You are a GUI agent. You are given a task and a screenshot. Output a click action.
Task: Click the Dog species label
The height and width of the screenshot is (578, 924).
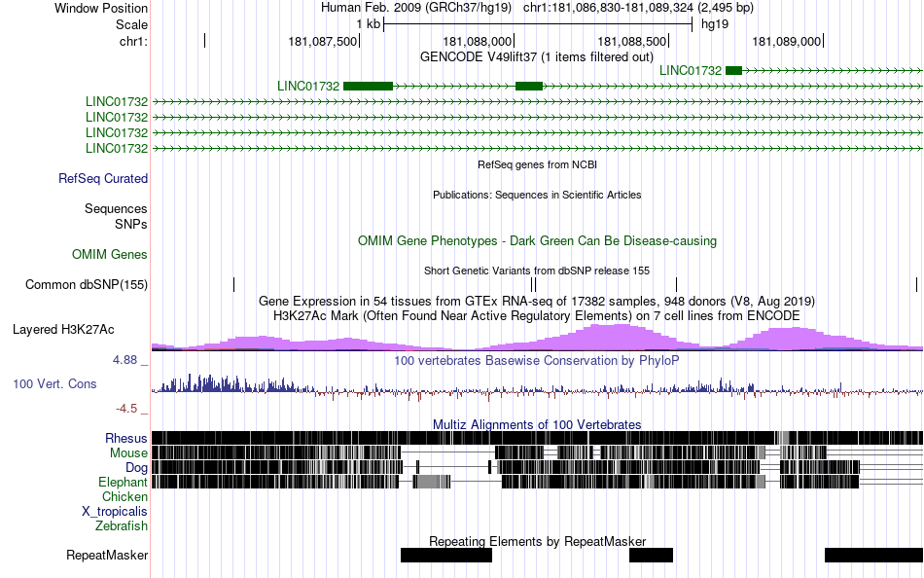coord(137,468)
